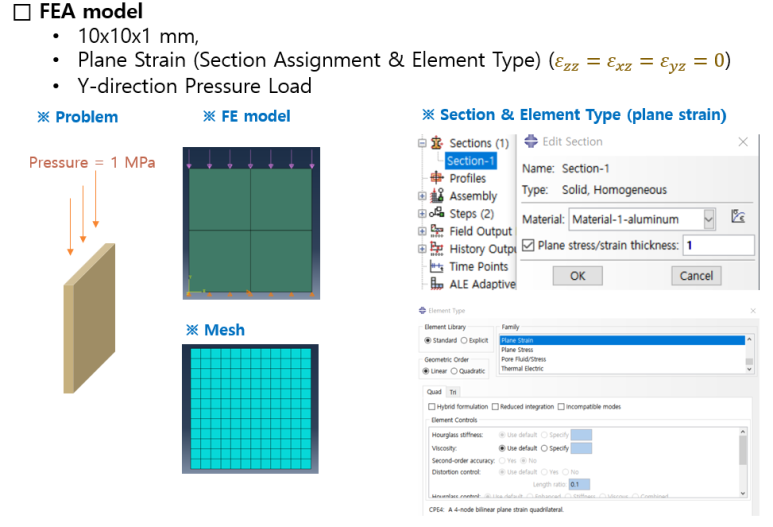The height and width of the screenshot is (527, 773).
Task: Toggle Plane stress/strain thickness checkbox
Action: click(528, 245)
